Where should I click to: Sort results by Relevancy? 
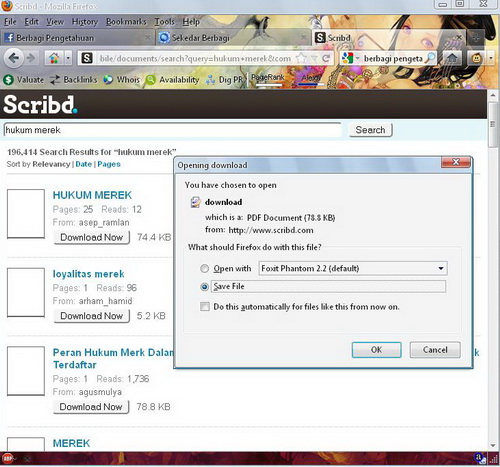tap(51, 164)
